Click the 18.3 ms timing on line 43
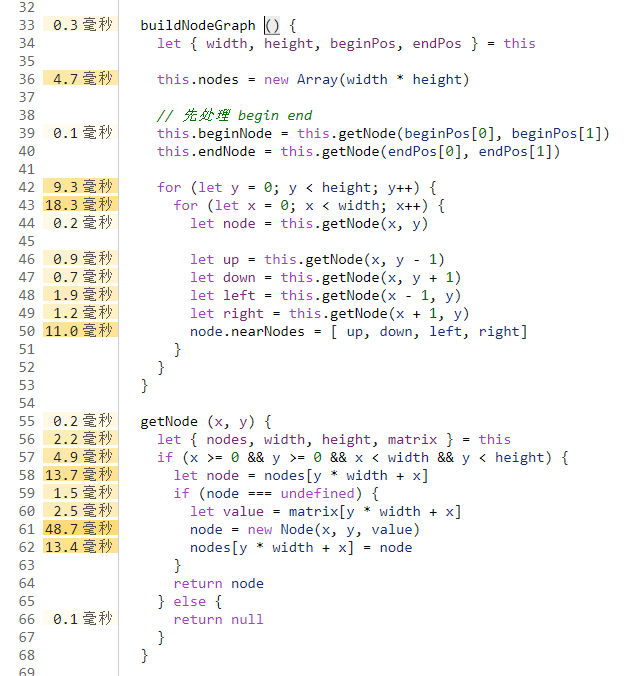 coord(80,205)
